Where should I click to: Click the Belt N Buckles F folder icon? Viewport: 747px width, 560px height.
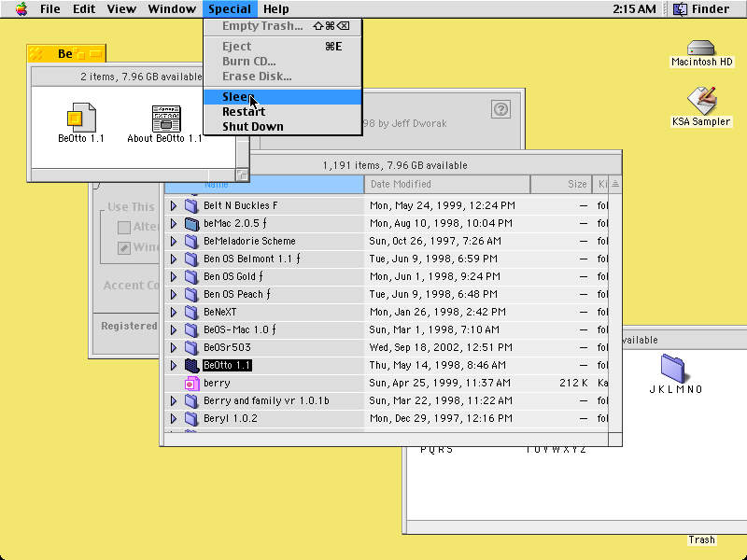coord(191,205)
